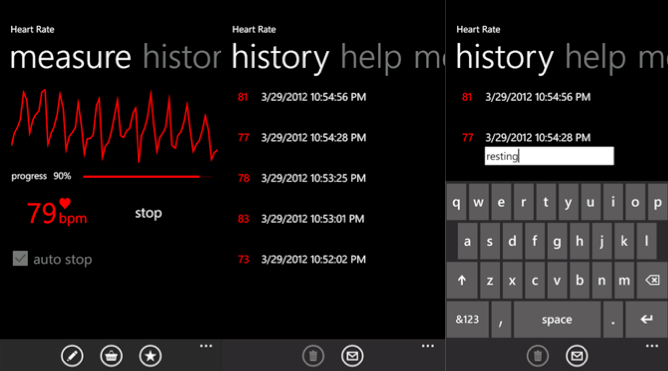Open more options dots in middle history screen
This screenshot has height=371, width=668.
point(428,346)
